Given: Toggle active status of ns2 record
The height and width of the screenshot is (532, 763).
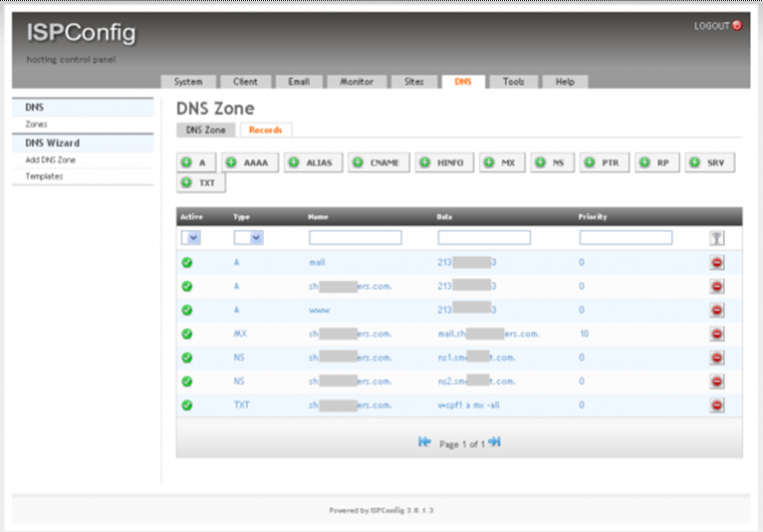Looking at the screenshot, I should tap(187, 382).
